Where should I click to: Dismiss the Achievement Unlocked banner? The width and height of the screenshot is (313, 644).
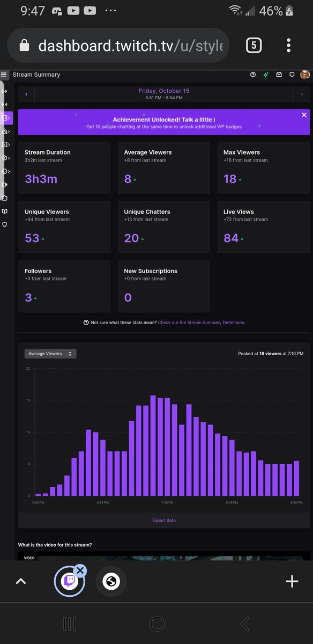[304, 115]
